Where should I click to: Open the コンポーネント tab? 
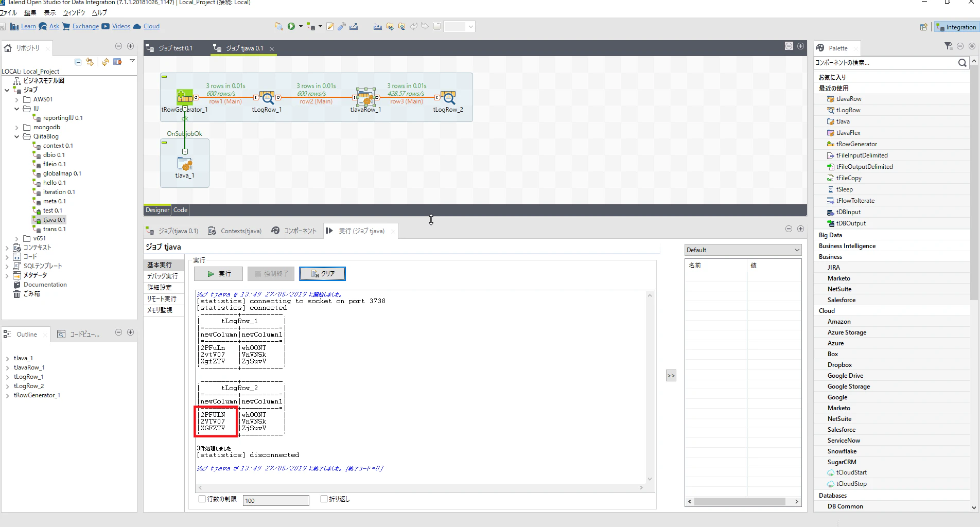coord(294,231)
